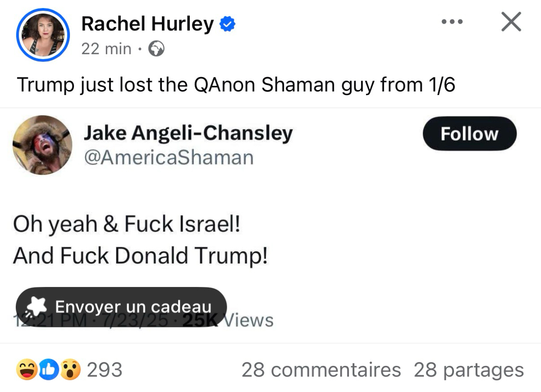Image resolution: width=541 pixels, height=392 pixels.
Task: View the 28 partages list
Action: pyautogui.click(x=468, y=370)
